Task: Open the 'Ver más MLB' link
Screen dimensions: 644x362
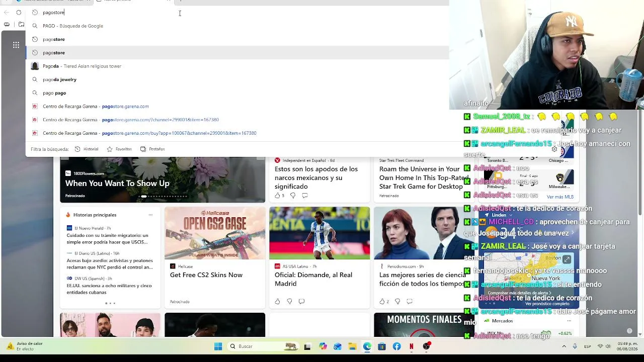Action: pos(560,197)
